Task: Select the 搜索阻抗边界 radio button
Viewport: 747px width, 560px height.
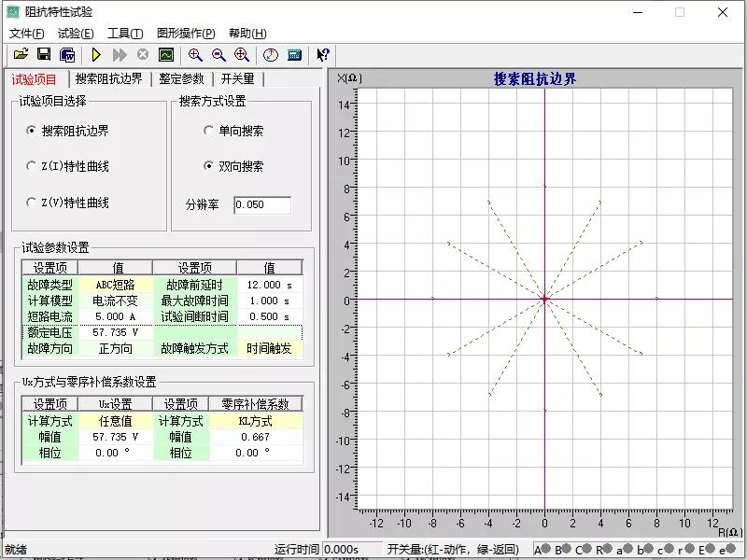Action: pyautogui.click(x=32, y=131)
